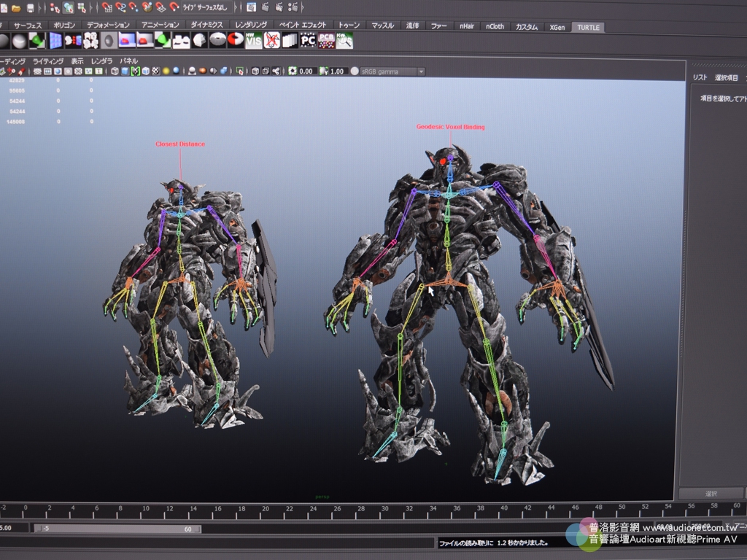The image size is (747, 560).
Task: Open the レンダリング shelf tab
Action: 251,26
